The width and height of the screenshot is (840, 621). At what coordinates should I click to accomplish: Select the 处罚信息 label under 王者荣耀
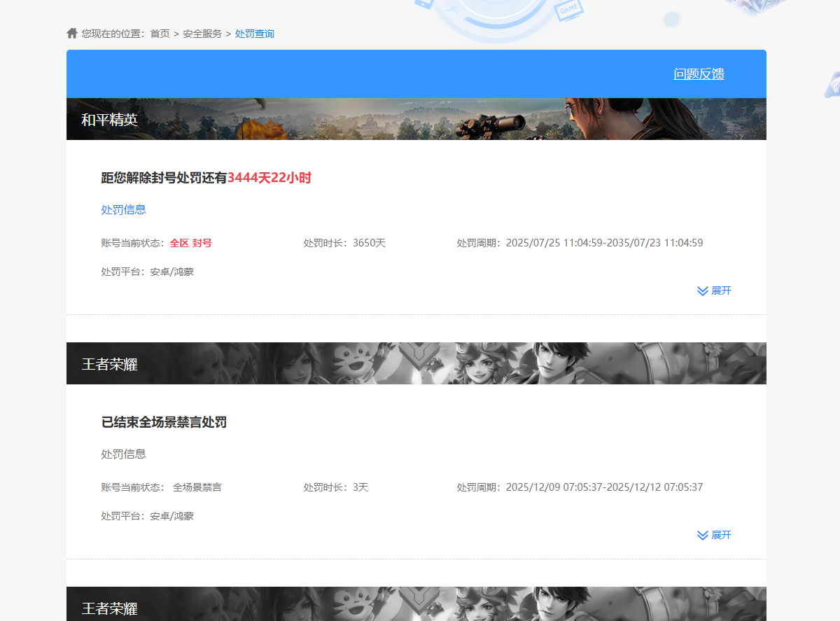[x=123, y=454]
